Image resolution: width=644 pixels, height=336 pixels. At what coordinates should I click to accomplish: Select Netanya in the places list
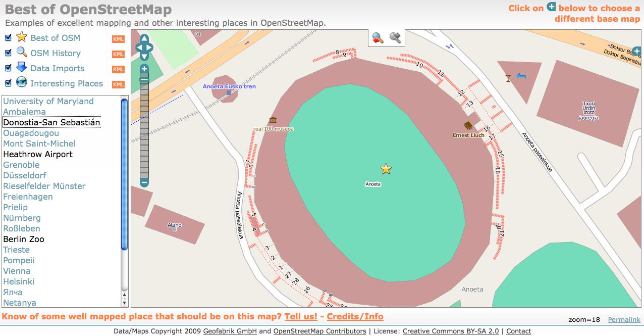[20, 303]
